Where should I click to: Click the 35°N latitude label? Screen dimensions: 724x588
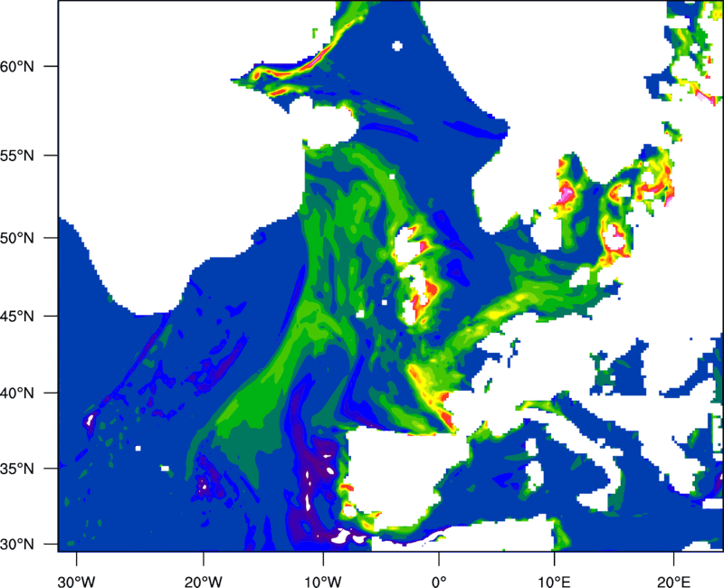(x=17, y=469)
